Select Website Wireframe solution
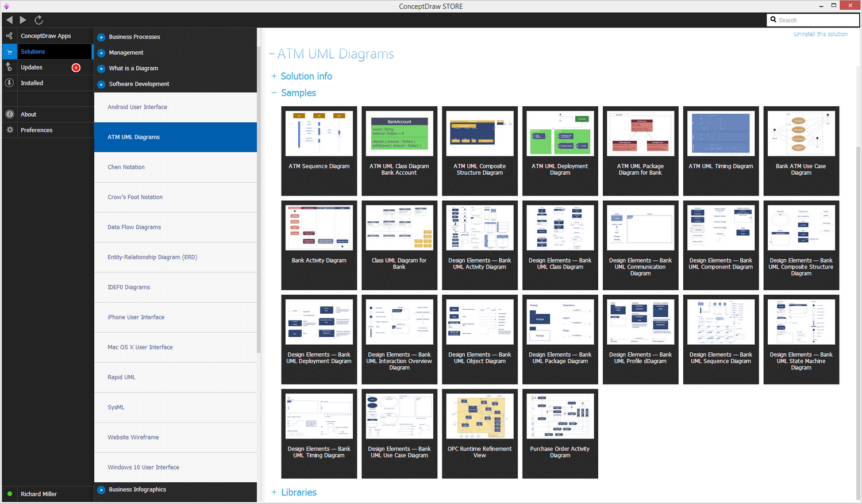Viewport: 862px width, 504px height. click(x=175, y=437)
